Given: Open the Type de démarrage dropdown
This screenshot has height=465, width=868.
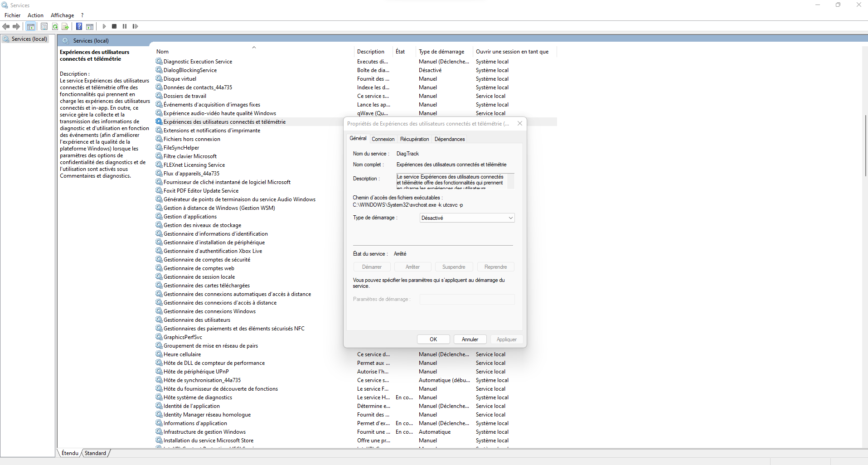Looking at the screenshot, I should click(467, 218).
